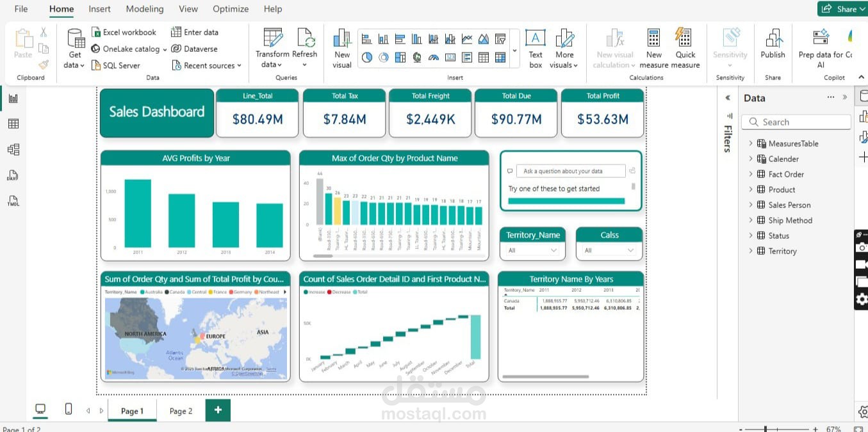Insert a clustered bar chart visual
The width and height of the screenshot is (868, 432).
pyautogui.click(x=400, y=39)
